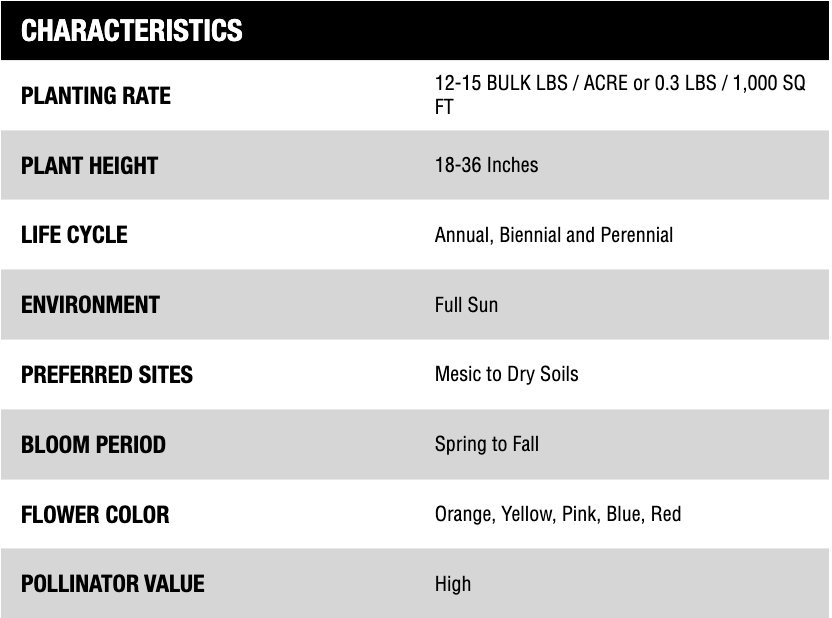This screenshot has height=618, width=832.
Task: Click the word Orange in flower colors
Action: [463, 515]
